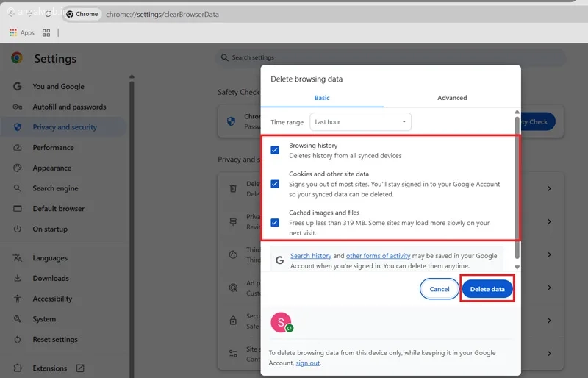The width and height of the screenshot is (588, 378).
Task: Select the Basic tab
Action: (x=322, y=98)
